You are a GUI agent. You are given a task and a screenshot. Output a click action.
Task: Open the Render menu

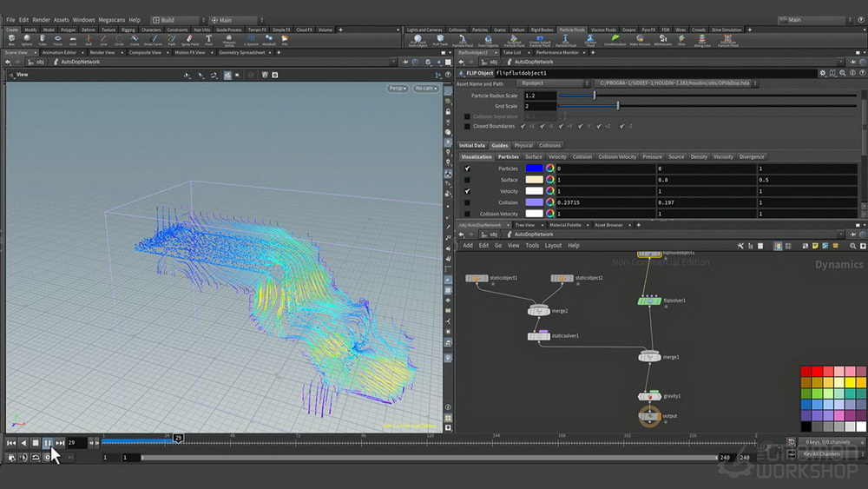(41, 20)
